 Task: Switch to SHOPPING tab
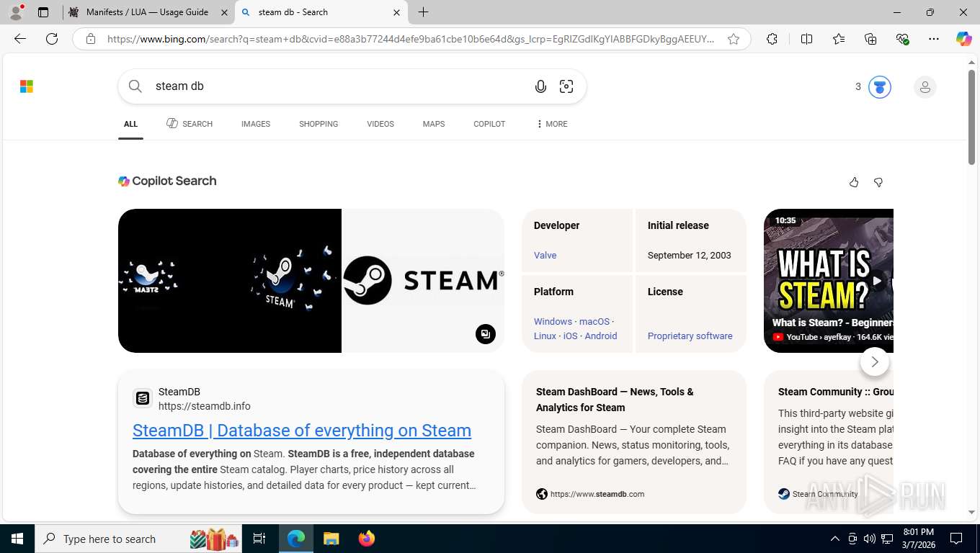pos(318,124)
